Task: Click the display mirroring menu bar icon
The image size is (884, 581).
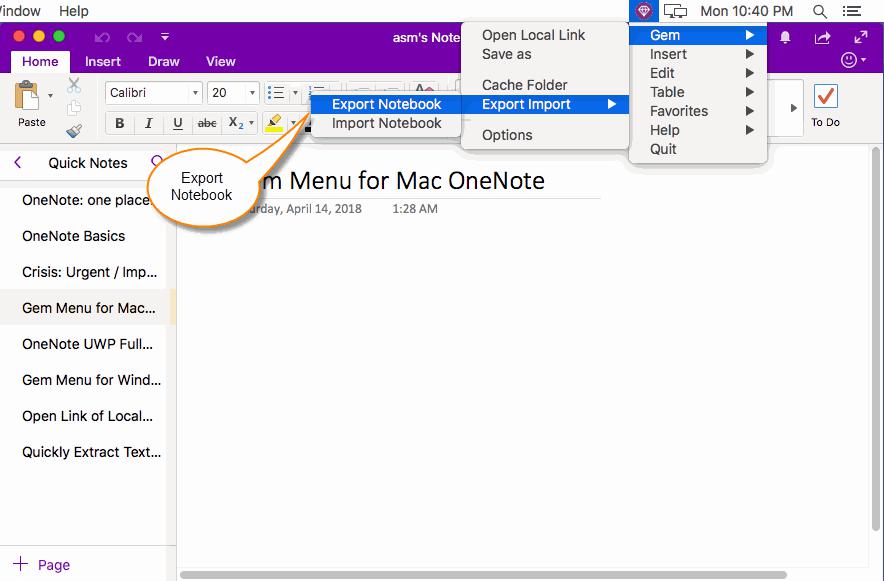Action: point(675,11)
